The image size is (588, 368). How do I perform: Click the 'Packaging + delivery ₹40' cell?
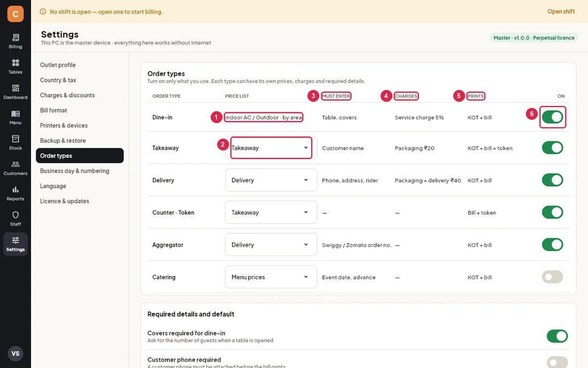click(428, 180)
